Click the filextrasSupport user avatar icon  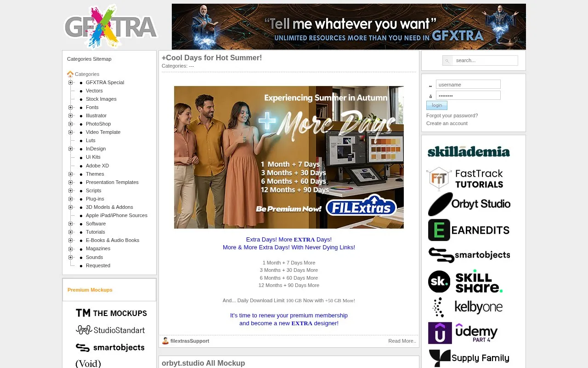165,341
